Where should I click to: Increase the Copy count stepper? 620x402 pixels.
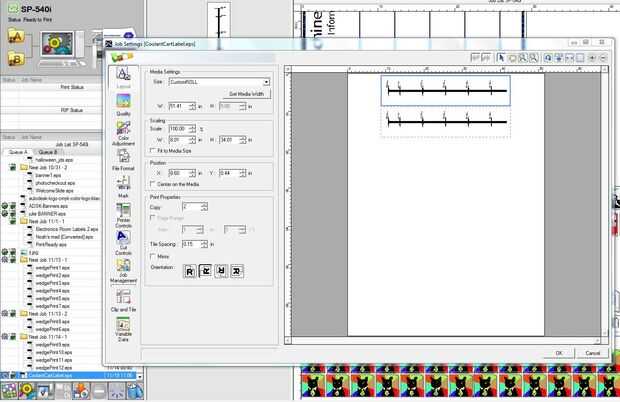click(204, 205)
